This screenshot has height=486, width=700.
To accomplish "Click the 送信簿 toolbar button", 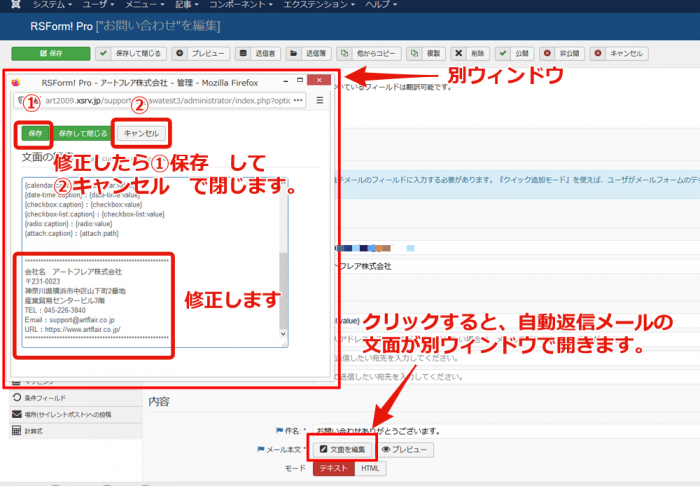I will click(308, 54).
